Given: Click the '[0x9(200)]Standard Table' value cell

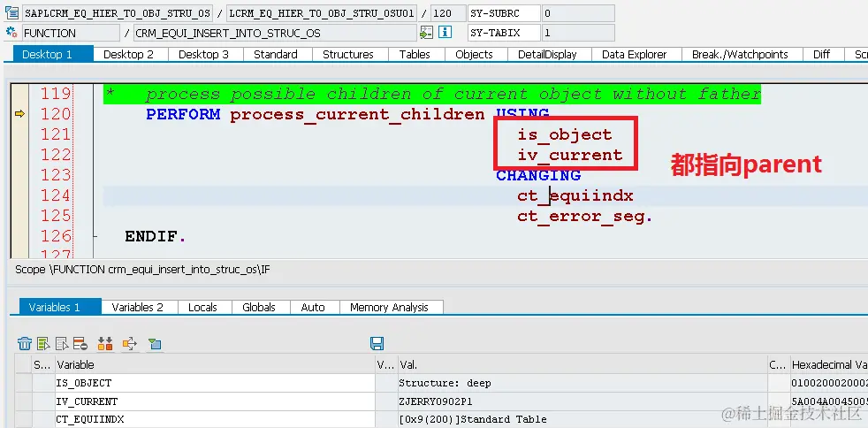Looking at the screenshot, I should coord(582,420).
